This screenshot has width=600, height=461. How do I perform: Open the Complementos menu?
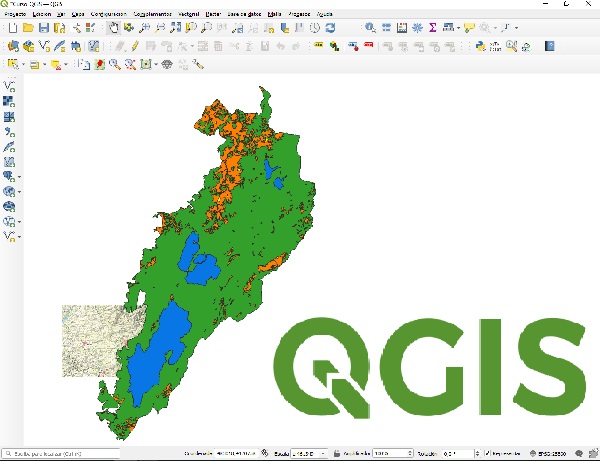tap(152, 14)
